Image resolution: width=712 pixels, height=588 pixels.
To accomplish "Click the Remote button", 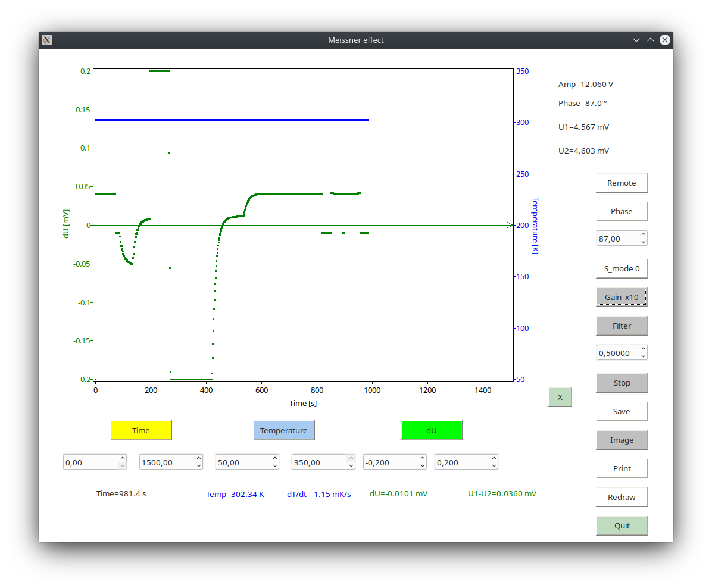I will click(x=622, y=183).
